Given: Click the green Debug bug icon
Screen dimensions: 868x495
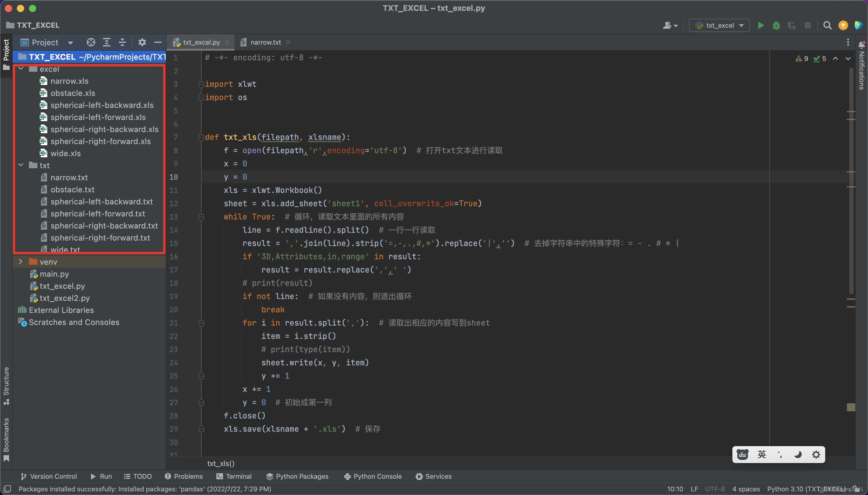Looking at the screenshot, I should click(776, 26).
